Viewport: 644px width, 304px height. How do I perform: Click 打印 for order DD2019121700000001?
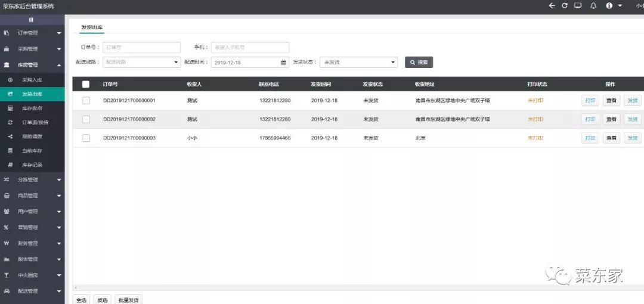point(590,101)
